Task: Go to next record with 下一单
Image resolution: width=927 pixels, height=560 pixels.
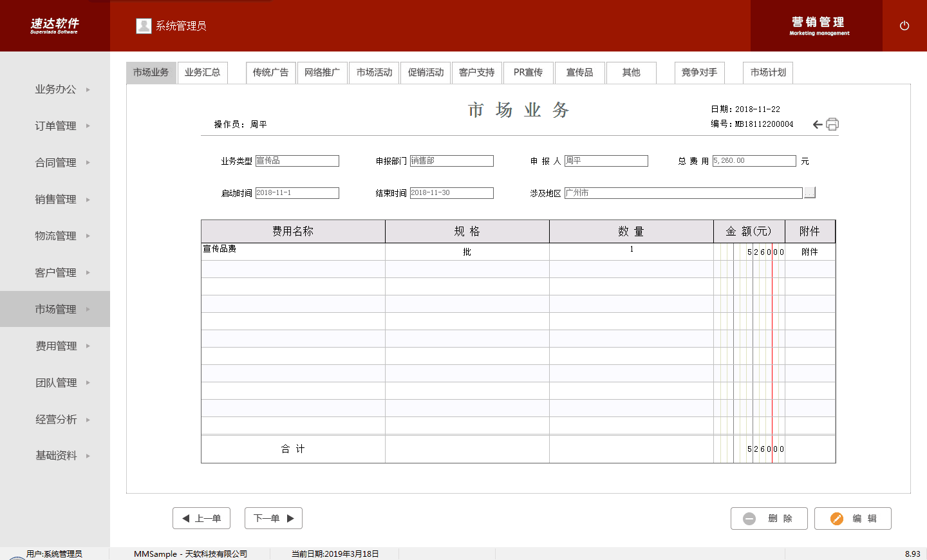Action: pos(274,518)
